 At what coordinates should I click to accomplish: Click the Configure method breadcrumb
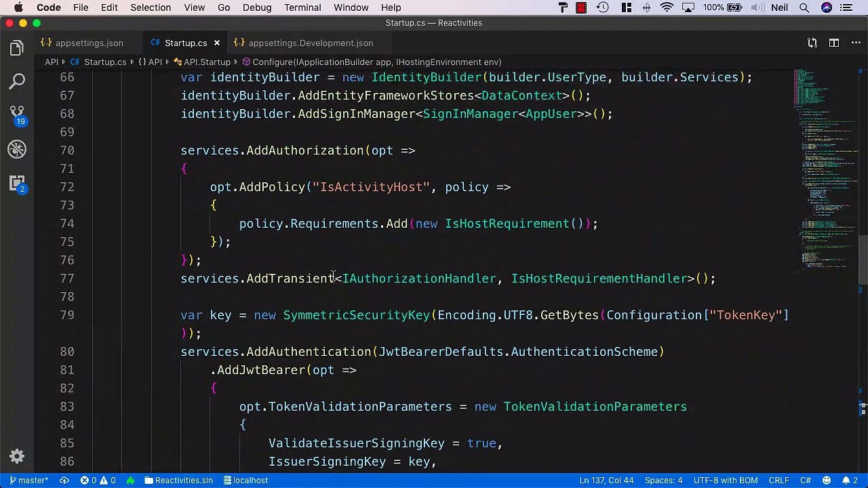click(x=372, y=62)
